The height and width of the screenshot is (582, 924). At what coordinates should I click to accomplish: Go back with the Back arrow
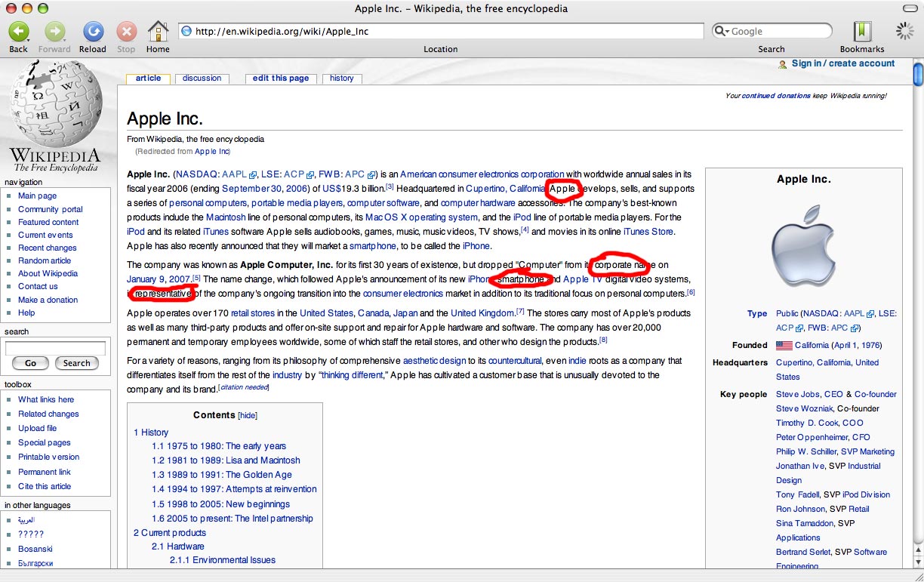[18, 32]
